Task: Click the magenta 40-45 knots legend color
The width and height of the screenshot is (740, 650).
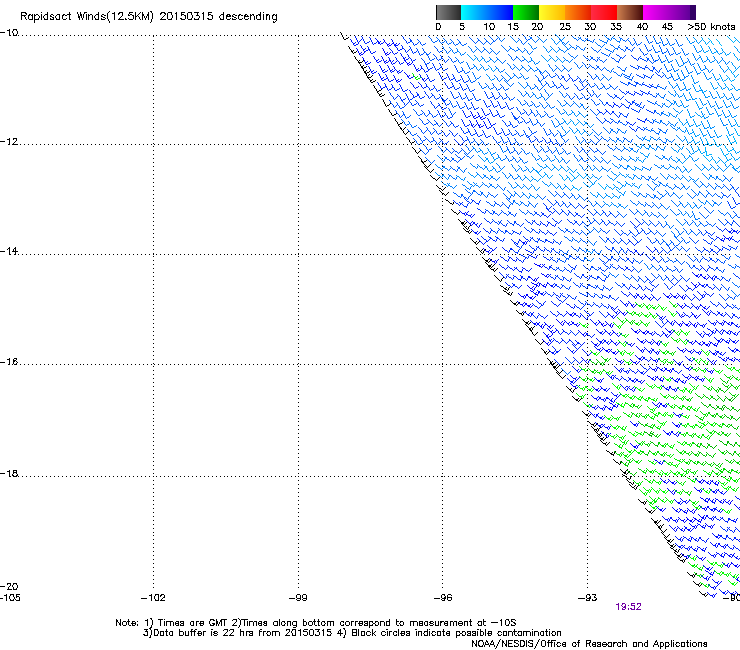Action: tap(658, 12)
